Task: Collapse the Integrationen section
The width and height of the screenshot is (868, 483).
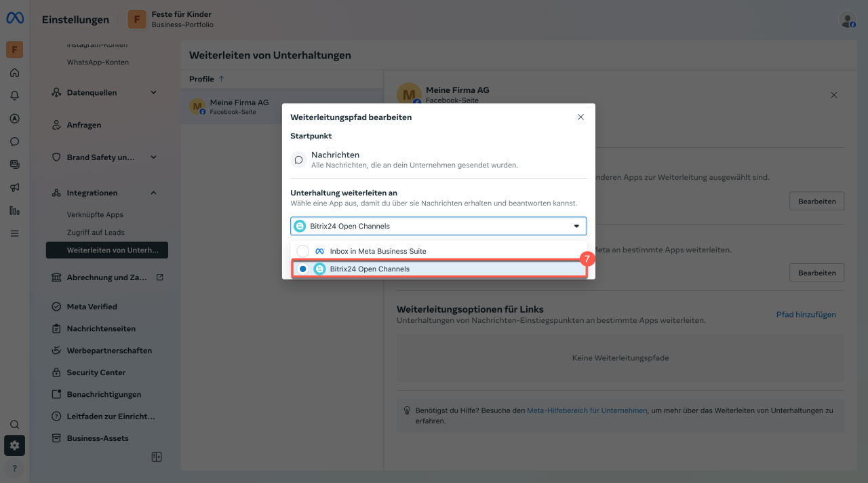Action: [153, 193]
